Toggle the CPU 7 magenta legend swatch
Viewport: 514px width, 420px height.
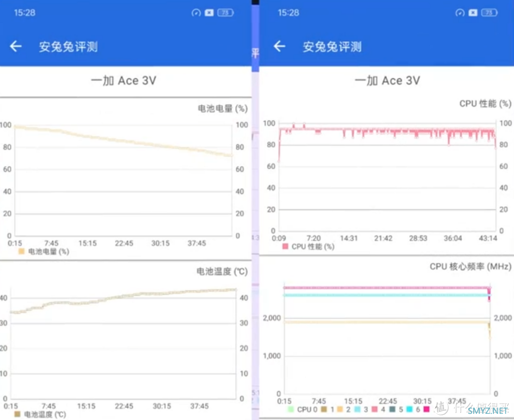tap(426, 409)
